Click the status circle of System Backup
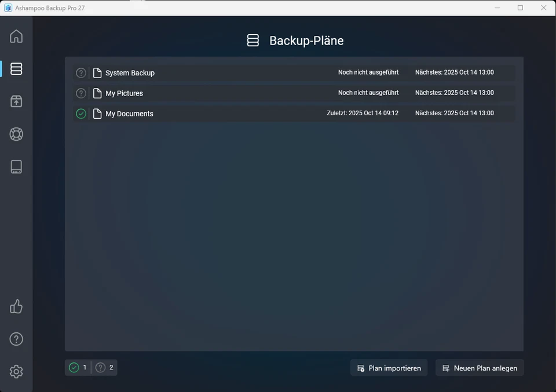The width and height of the screenshot is (556, 392). 81,72
